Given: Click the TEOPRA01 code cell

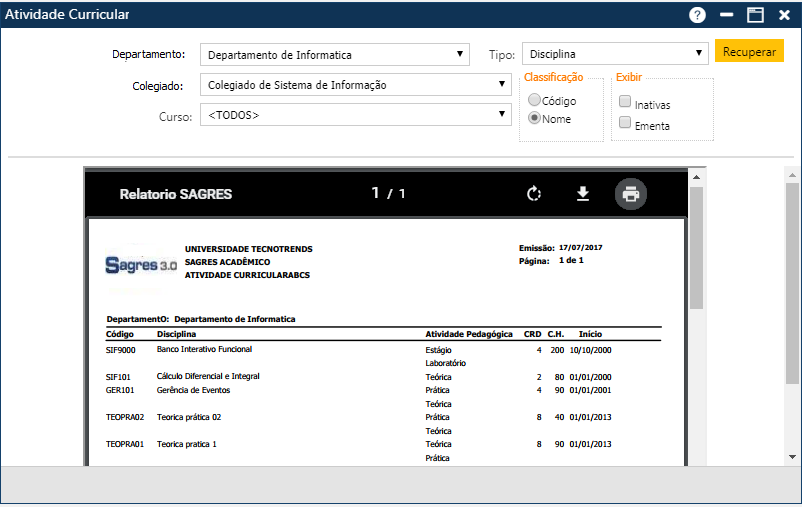Looking at the screenshot, I should [125, 445].
